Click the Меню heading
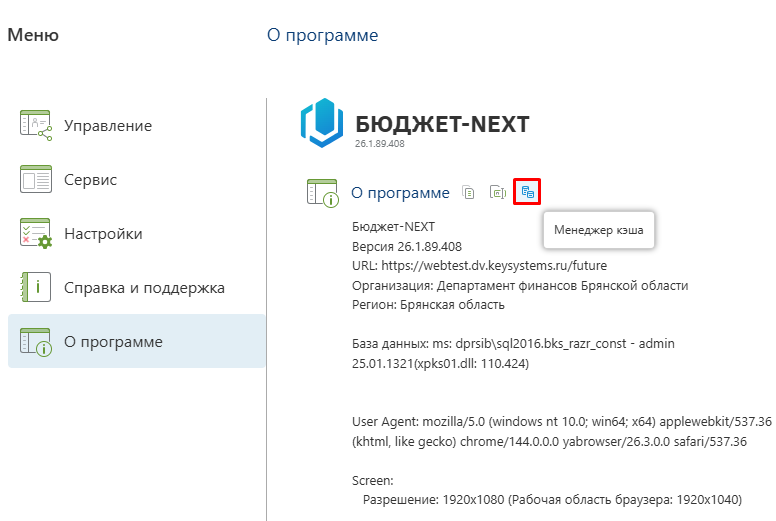 pos(33,36)
